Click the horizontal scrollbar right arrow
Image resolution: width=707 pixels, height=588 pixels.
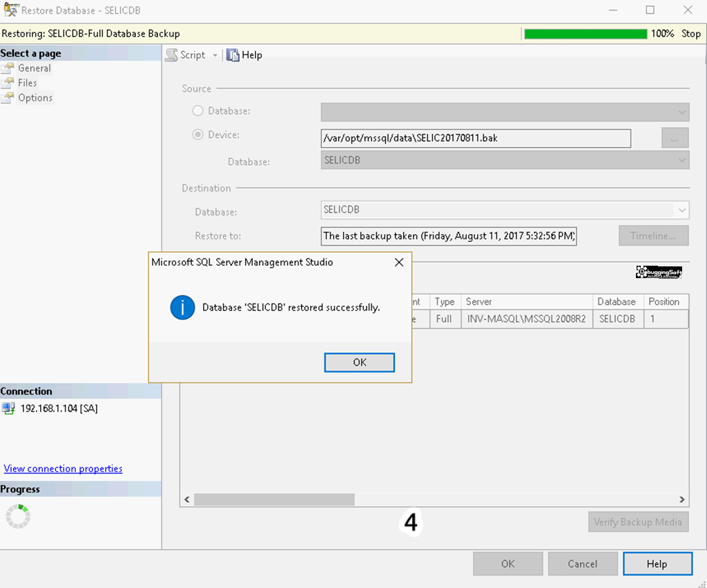pos(681,499)
